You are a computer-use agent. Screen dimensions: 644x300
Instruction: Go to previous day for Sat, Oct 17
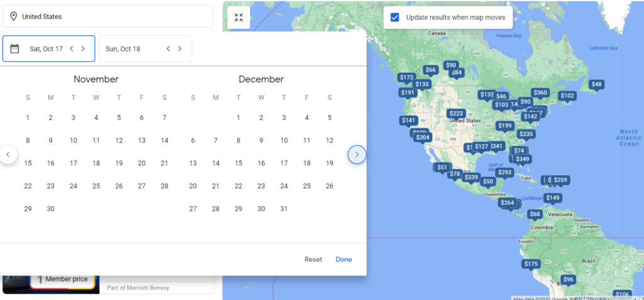[x=72, y=48]
